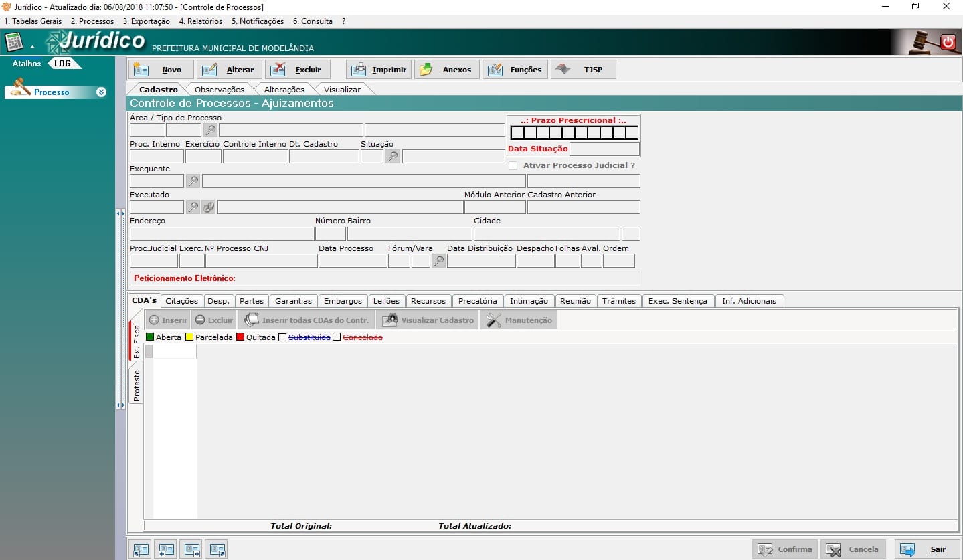Expand the Processo sidebar section
963x560 pixels.
coord(101,92)
